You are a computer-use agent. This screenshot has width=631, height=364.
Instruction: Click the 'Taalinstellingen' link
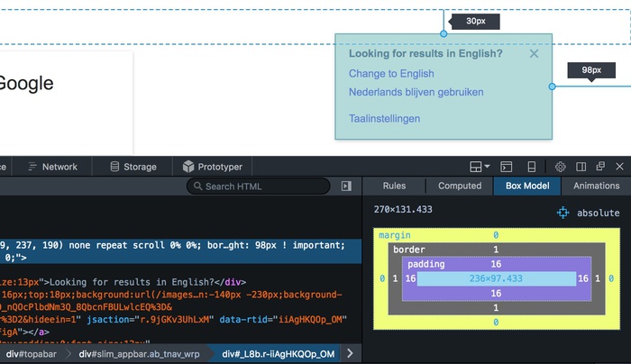click(x=384, y=118)
